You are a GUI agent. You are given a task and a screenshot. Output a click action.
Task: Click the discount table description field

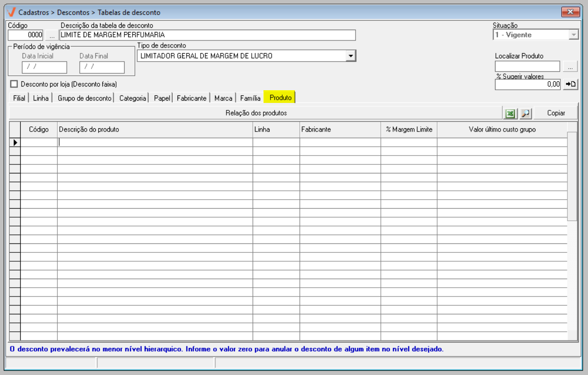coord(207,35)
